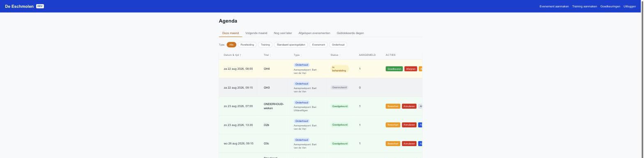Click date zo 23 aug 2026, 13:30
This screenshot has width=644, height=158.
238,125
